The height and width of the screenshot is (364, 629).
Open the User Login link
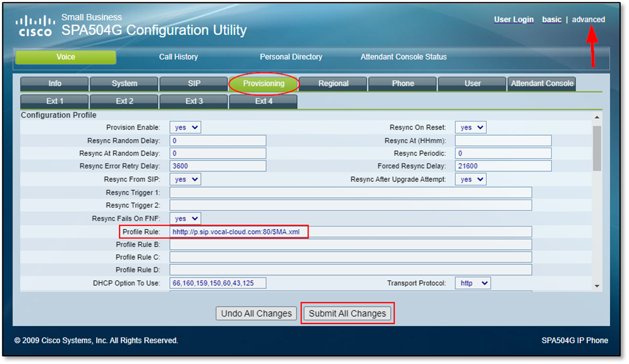click(513, 19)
